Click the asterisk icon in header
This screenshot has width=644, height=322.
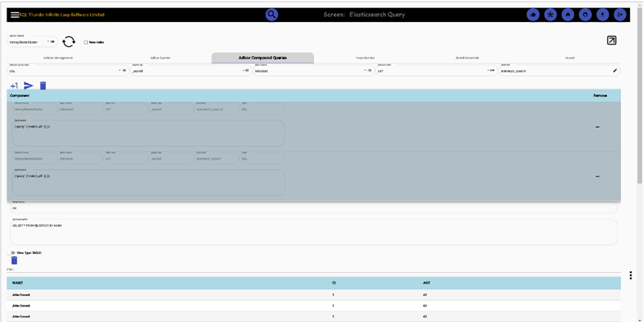(550, 15)
